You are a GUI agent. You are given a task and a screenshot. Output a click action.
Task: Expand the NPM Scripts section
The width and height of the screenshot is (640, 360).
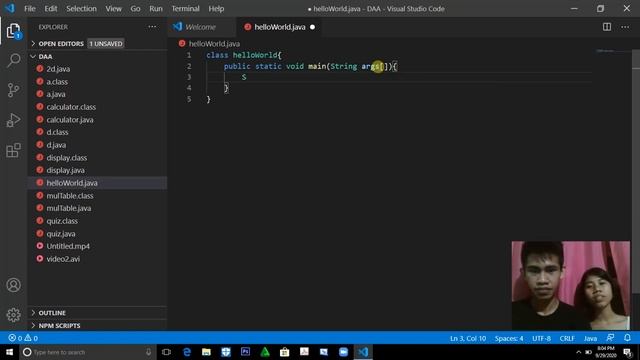97,325
